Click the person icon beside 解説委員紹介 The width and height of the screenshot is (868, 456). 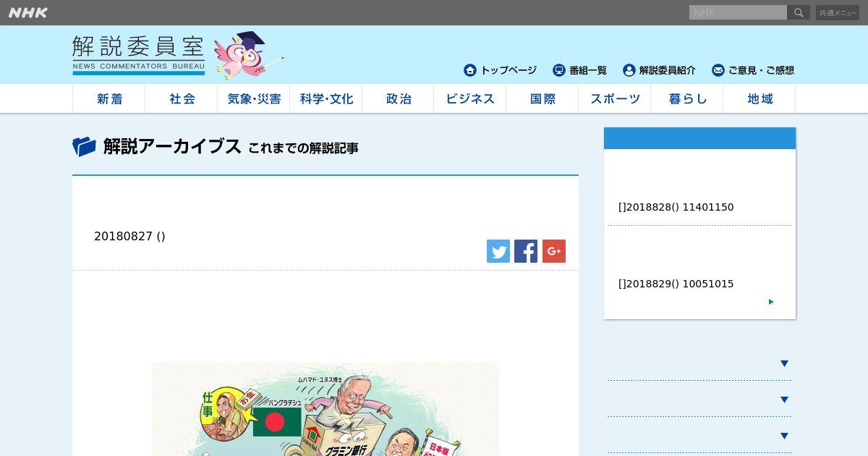pos(629,70)
